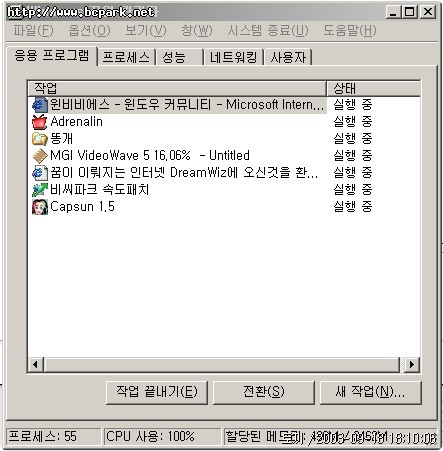Select the DreamWiz Internet Explorer page icon
The width and height of the screenshot is (443, 451).
click(x=40, y=173)
